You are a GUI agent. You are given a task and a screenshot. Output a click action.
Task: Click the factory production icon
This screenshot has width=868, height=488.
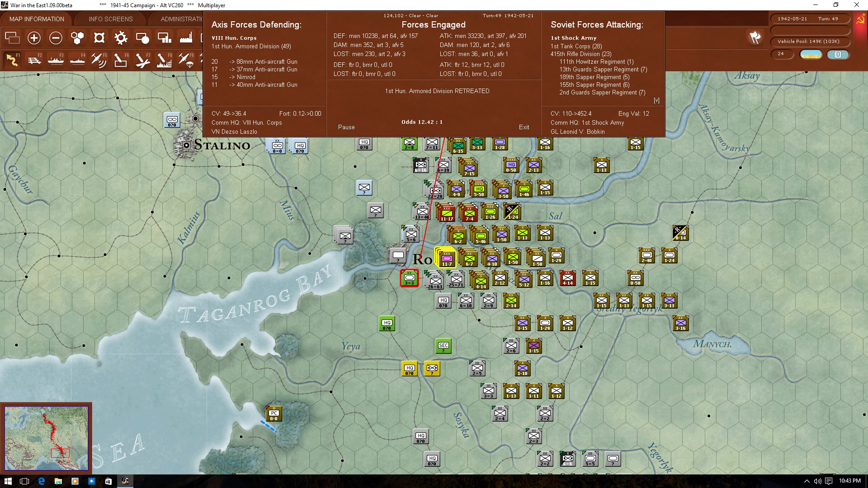[x=186, y=38]
